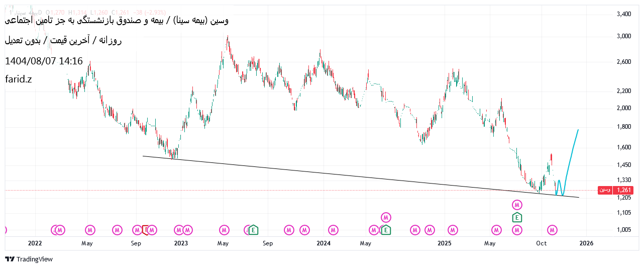Click the Persian symbol title at top left
The width and height of the screenshot is (644, 268).
coord(117,21)
